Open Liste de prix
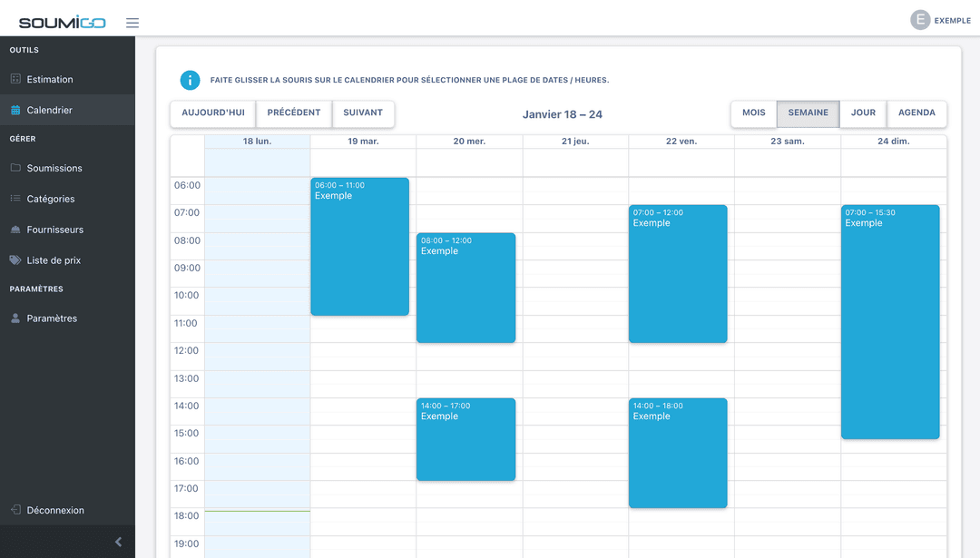The height and width of the screenshot is (558, 980). click(53, 260)
